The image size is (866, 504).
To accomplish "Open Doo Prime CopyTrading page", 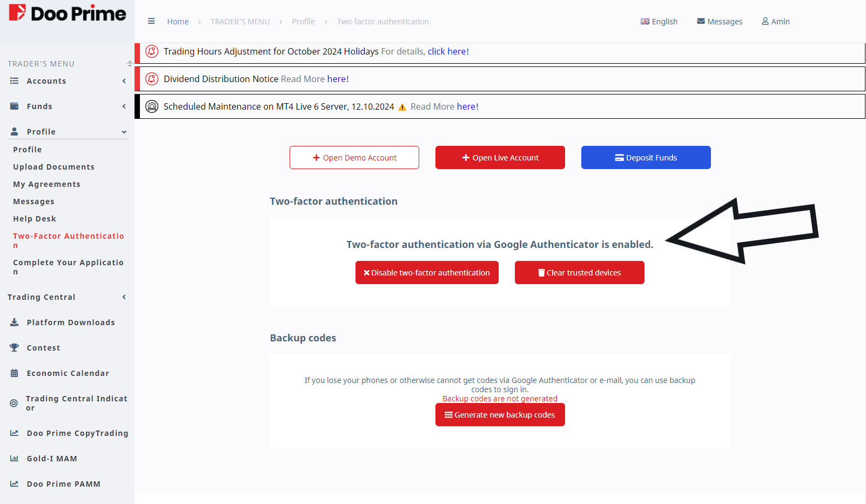I will 78,433.
